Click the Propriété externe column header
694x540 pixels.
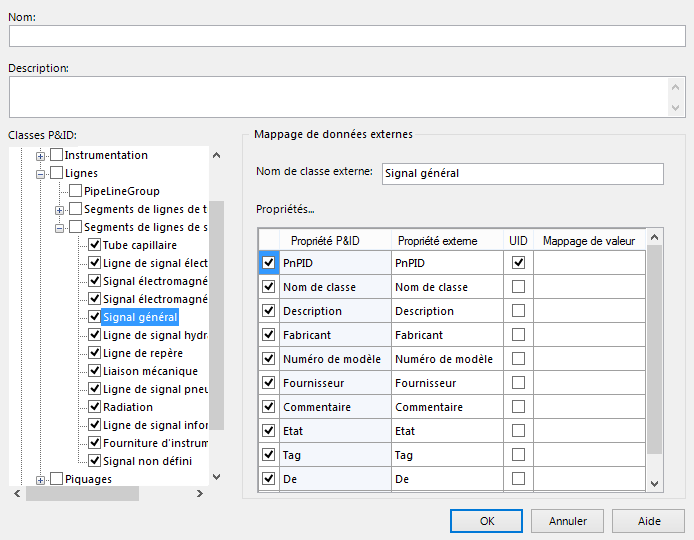point(437,240)
